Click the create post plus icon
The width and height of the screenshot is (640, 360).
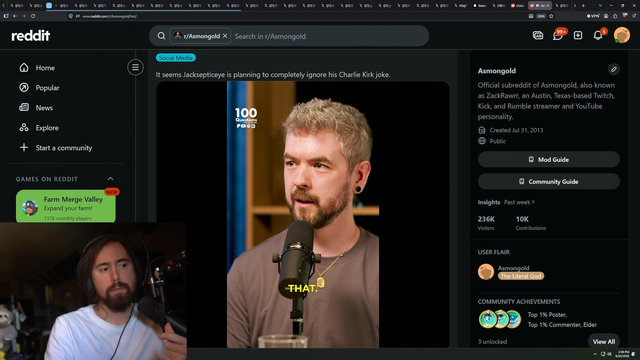[578, 36]
